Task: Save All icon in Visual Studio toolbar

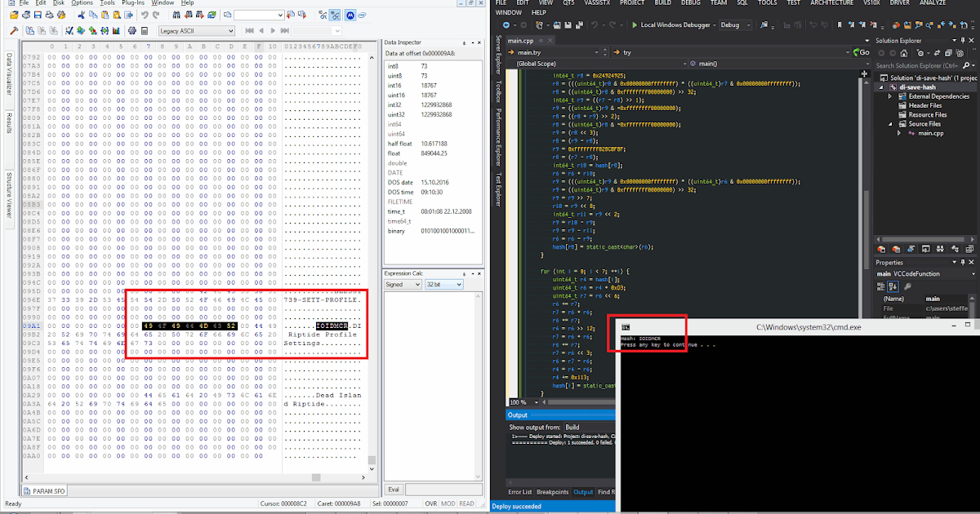Action: coord(579,24)
